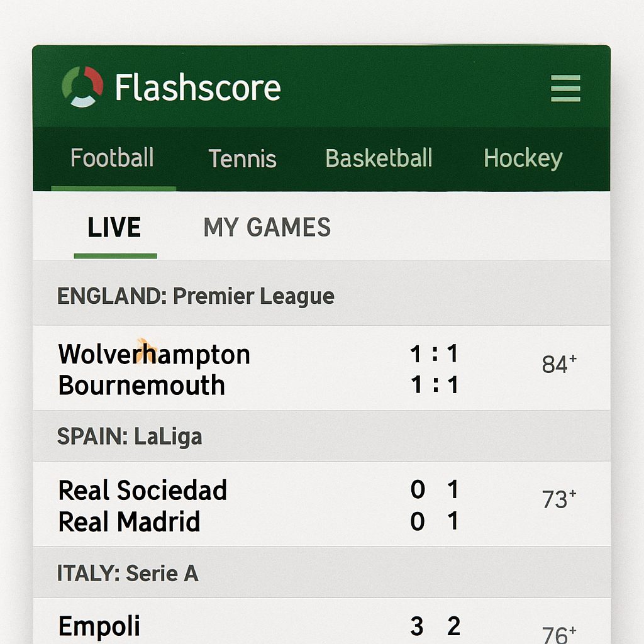Collapse the SPAIN: LaLiga section header
644x644 pixels.
(130, 436)
